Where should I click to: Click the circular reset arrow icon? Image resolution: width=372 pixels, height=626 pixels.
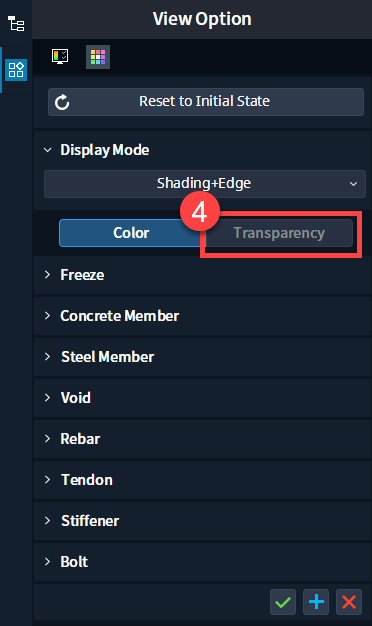(x=62, y=102)
